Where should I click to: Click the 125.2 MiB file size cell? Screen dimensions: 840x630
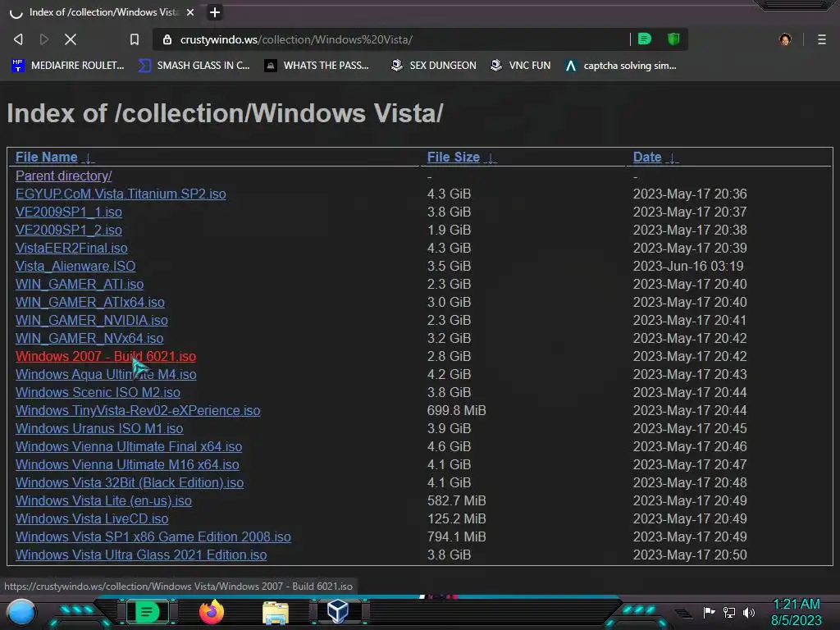456,518
